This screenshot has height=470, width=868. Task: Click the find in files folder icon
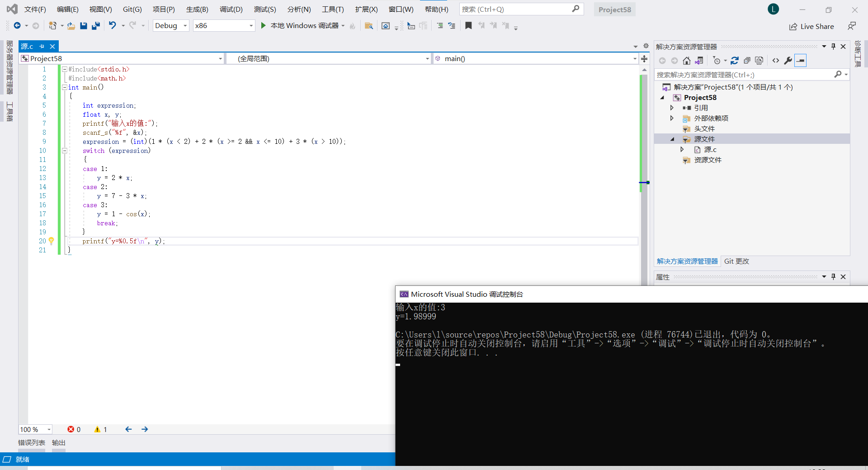pos(369,26)
